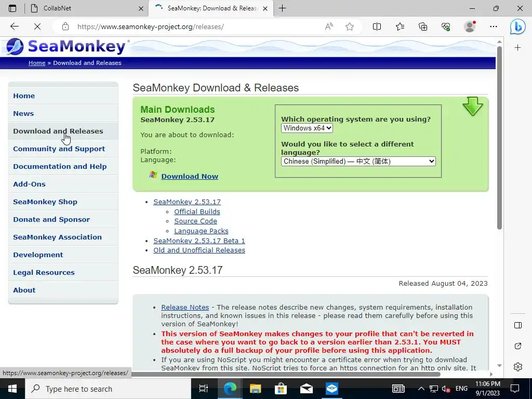Open the language selection dropdown
532x399 pixels.
click(358, 161)
